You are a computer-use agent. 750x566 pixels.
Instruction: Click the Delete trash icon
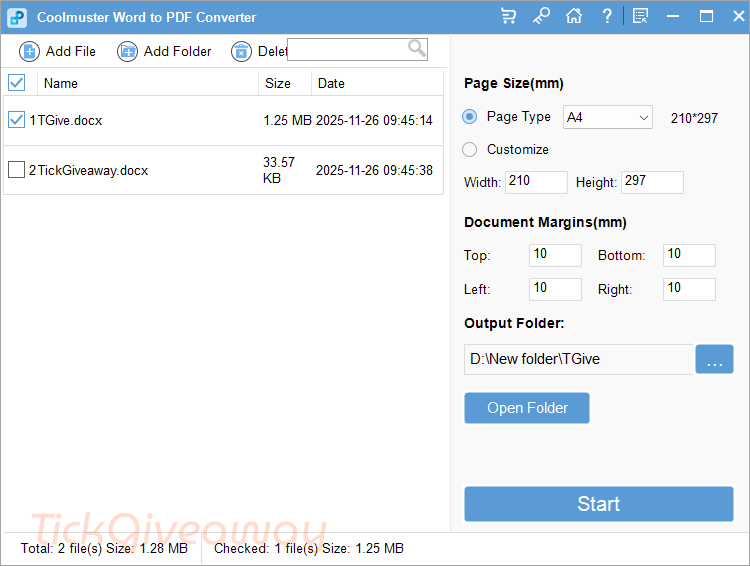242,51
